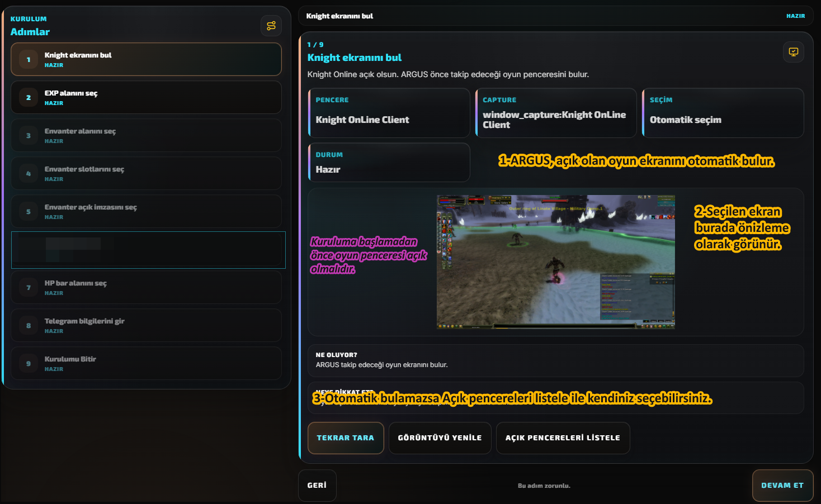The width and height of the screenshot is (821, 504).
Task: Go to step 3 Envanter alanını seç
Action: pyautogui.click(x=146, y=135)
